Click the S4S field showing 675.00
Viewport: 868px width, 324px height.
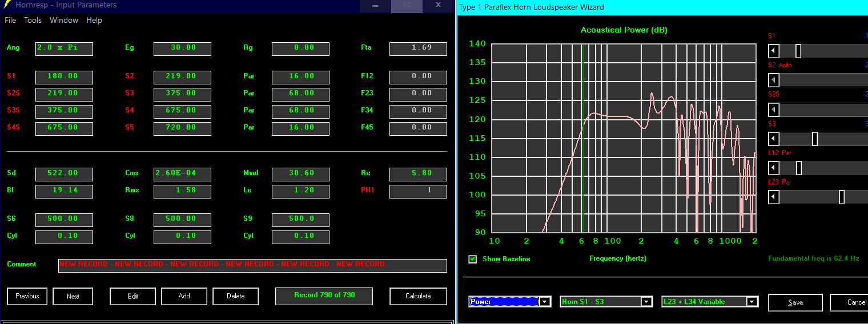tap(64, 128)
